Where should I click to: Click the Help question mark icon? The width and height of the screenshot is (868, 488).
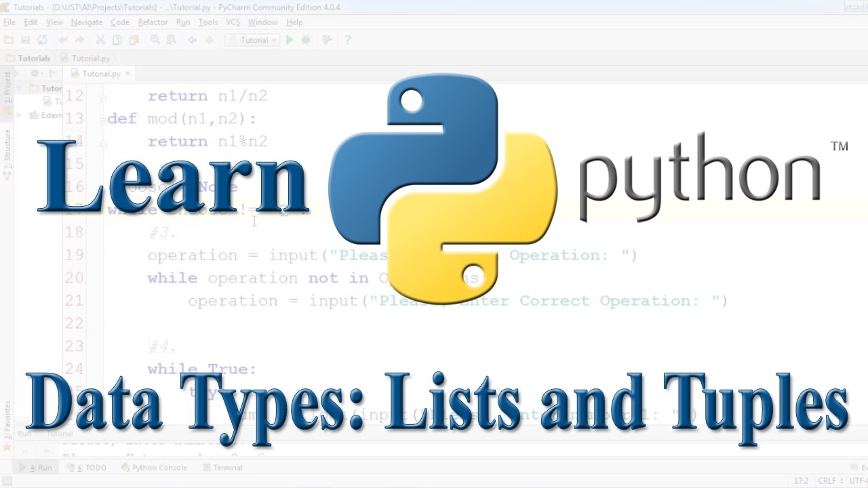pyautogui.click(x=348, y=40)
